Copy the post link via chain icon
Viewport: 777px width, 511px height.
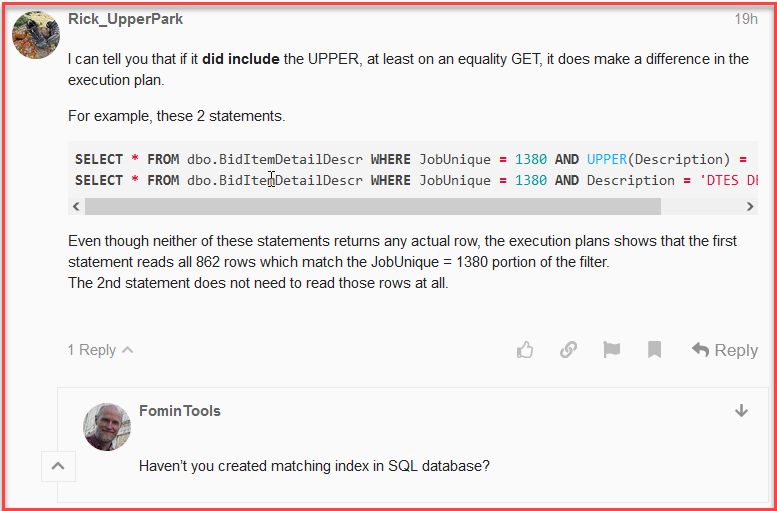tap(568, 350)
